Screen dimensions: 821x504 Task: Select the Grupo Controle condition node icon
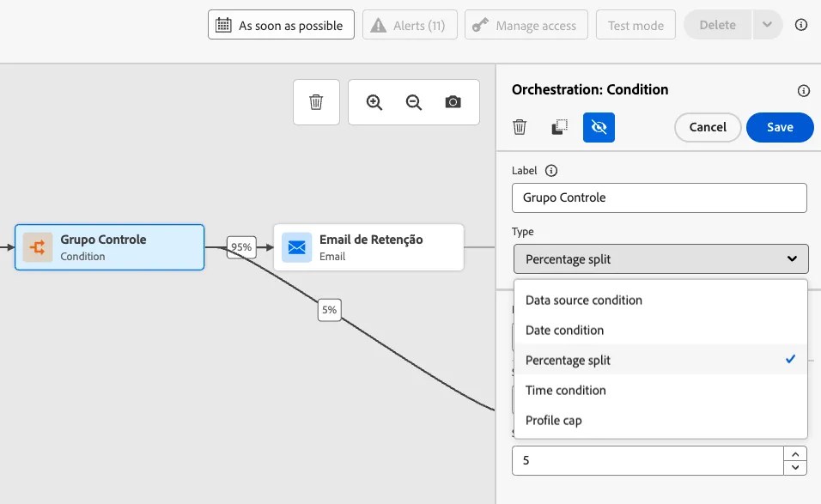(38, 247)
